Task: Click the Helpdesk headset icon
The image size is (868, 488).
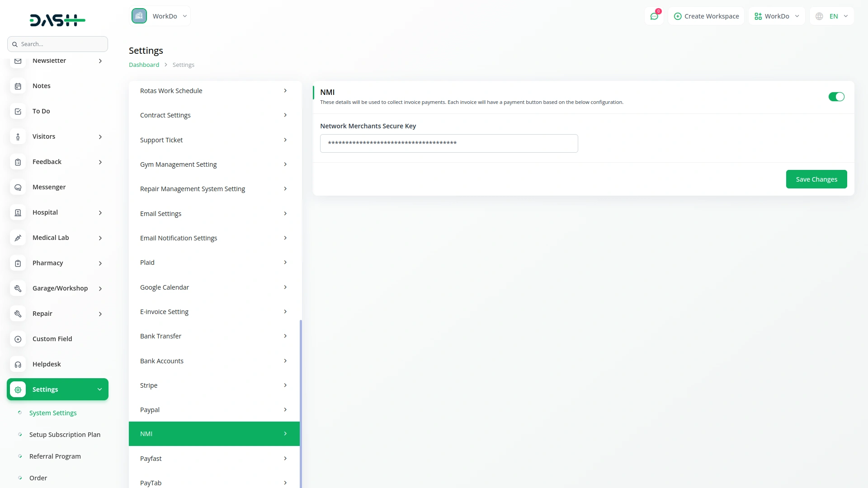Action: coord(18,364)
